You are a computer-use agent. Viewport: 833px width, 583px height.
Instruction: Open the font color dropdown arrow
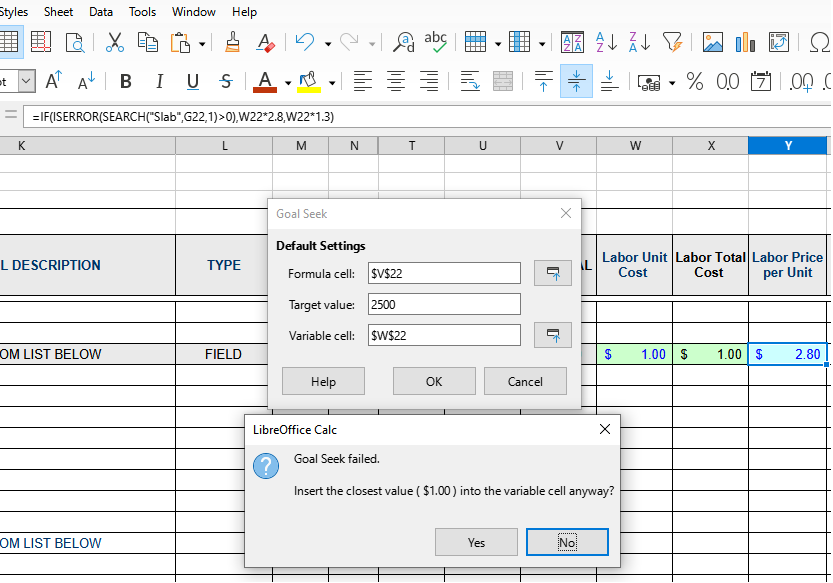288,82
